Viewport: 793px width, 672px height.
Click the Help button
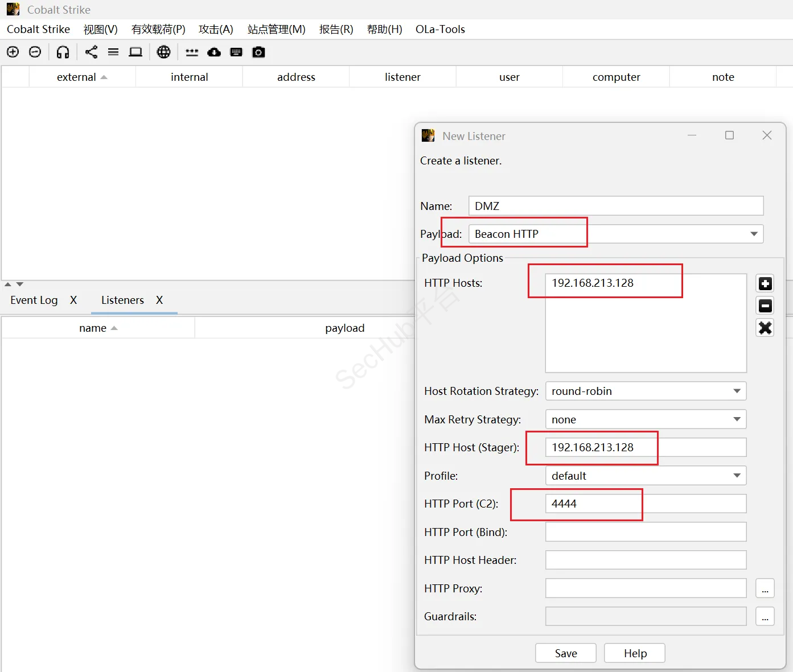point(635,653)
